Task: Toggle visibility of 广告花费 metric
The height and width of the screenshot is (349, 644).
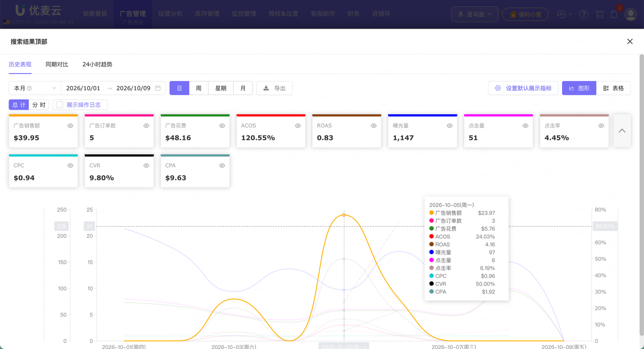Action: [222, 126]
